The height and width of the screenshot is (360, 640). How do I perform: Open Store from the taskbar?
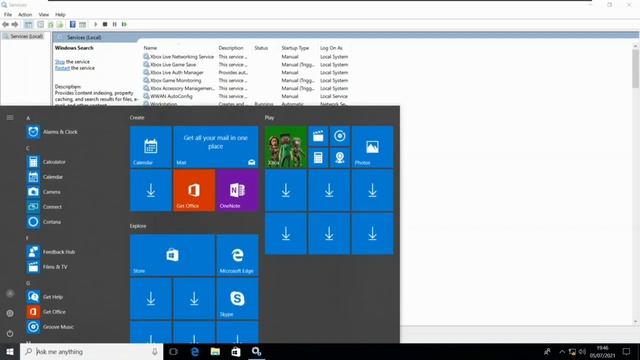[x=236, y=351]
